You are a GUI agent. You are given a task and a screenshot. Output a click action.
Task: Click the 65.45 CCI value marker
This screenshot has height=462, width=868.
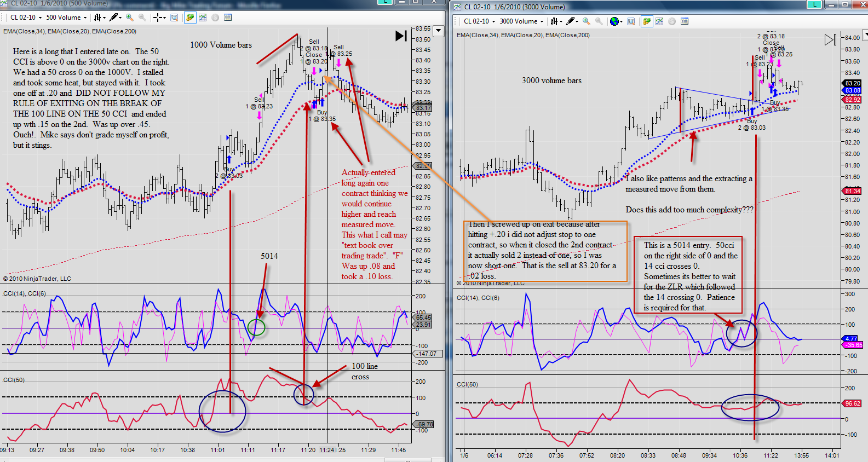(423, 317)
